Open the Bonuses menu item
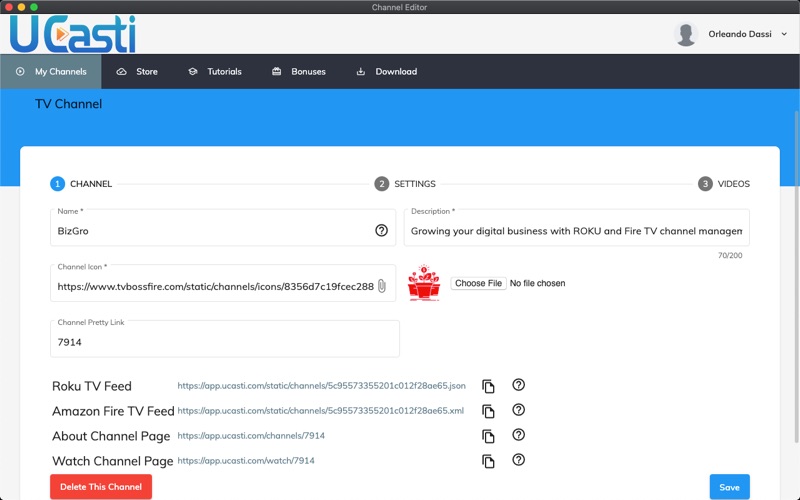The image size is (800, 500). pos(298,71)
